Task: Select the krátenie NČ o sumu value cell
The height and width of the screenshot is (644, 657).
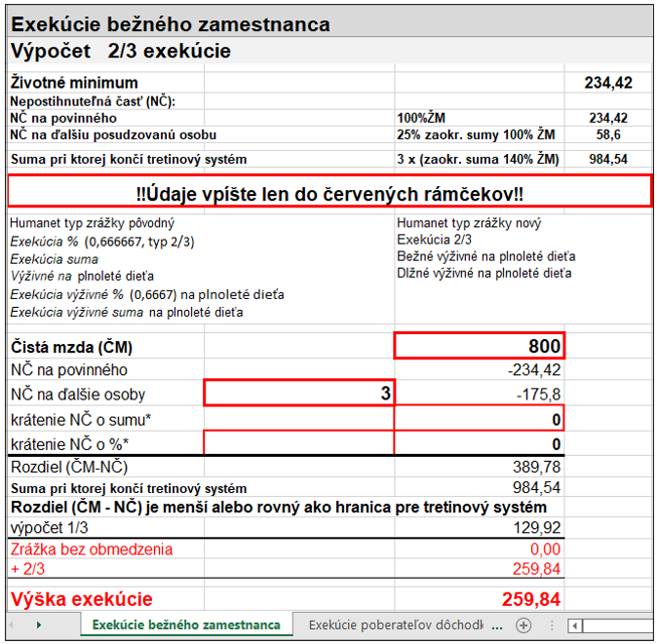Action: (480, 419)
